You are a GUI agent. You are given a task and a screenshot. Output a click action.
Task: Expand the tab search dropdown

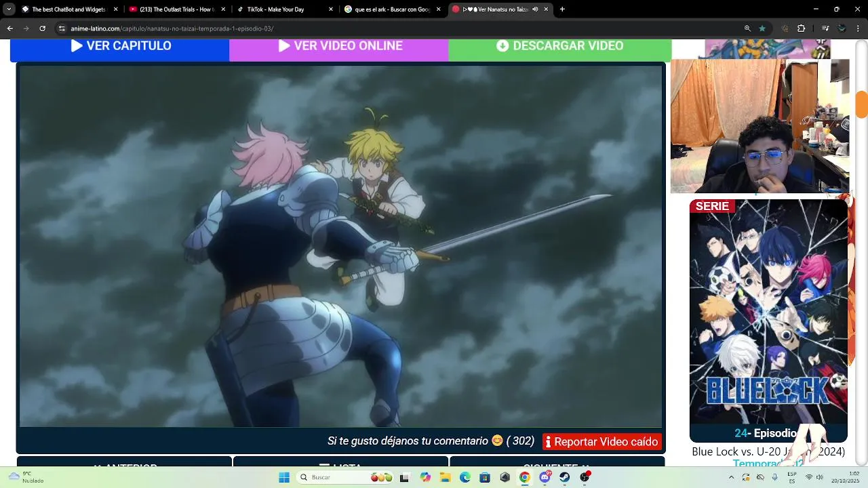click(9, 9)
